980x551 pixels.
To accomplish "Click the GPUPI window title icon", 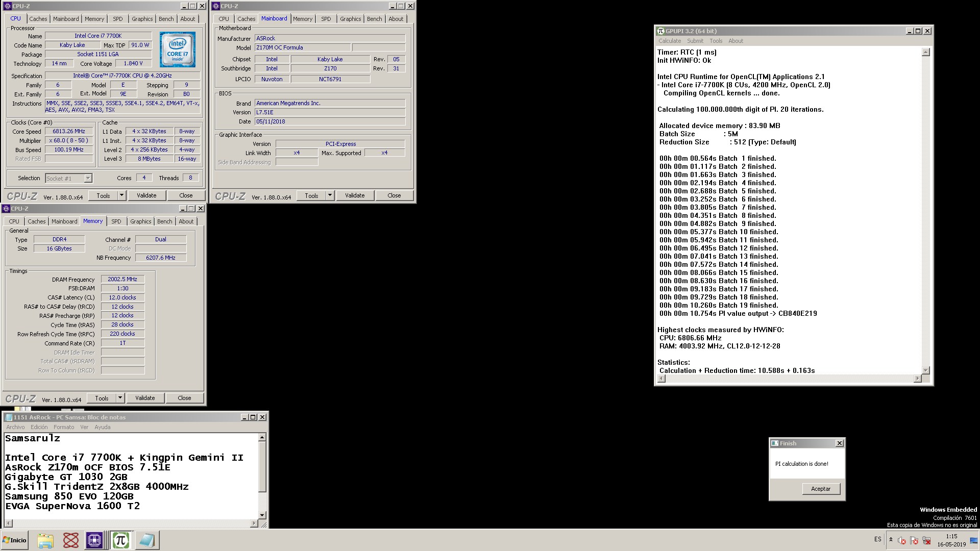I will [660, 31].
